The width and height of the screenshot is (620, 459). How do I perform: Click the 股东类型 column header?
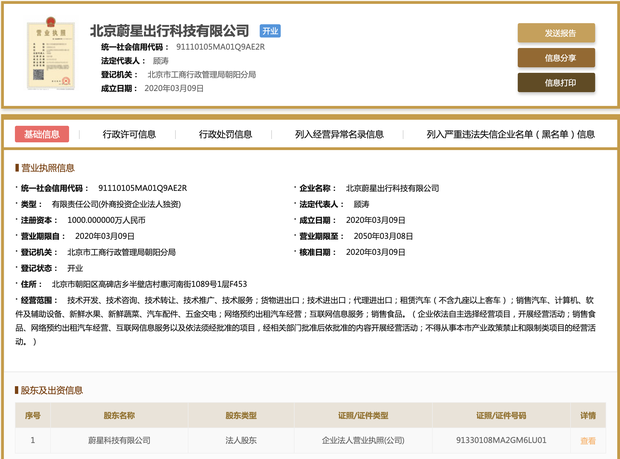241,416
